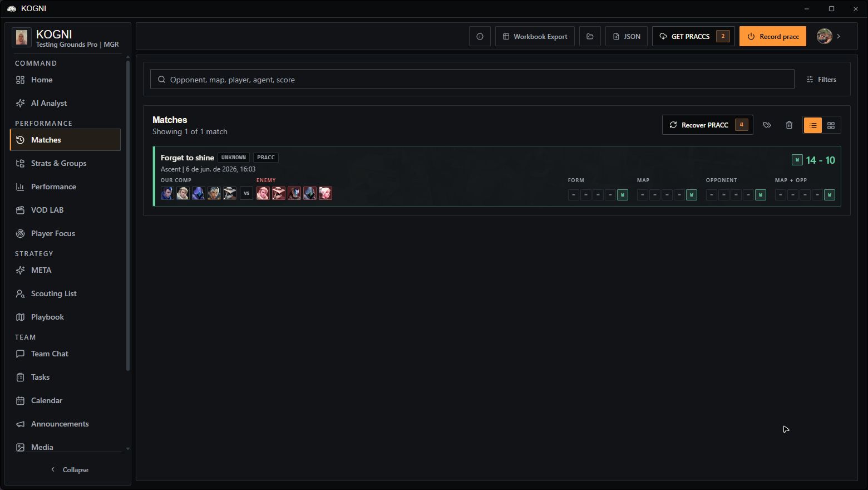
Task: Click the 14 - 10 score
Action: pyautogui.click(x=820, y=160)
